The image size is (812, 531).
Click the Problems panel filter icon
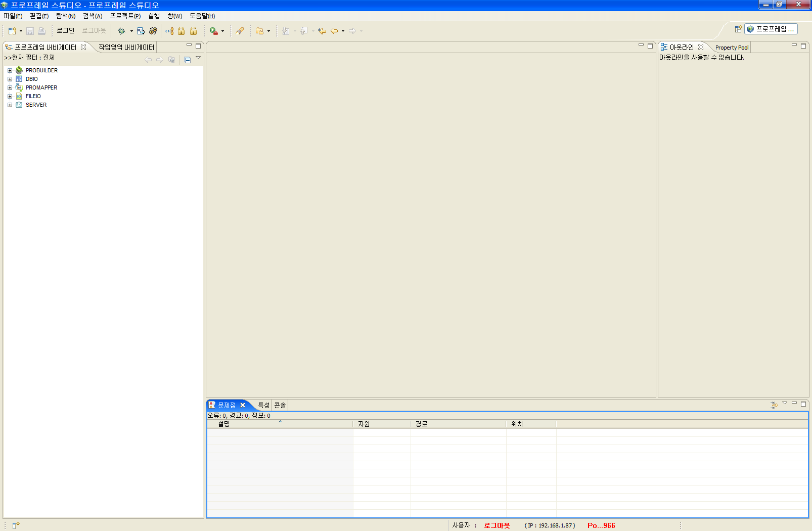[x=775, y=405]
